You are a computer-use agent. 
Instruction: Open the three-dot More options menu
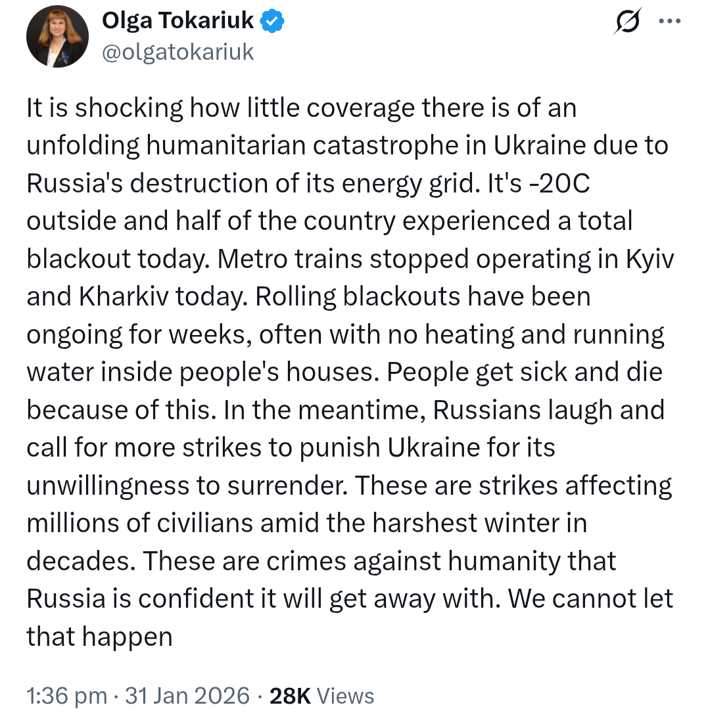(x=669, y=22)
